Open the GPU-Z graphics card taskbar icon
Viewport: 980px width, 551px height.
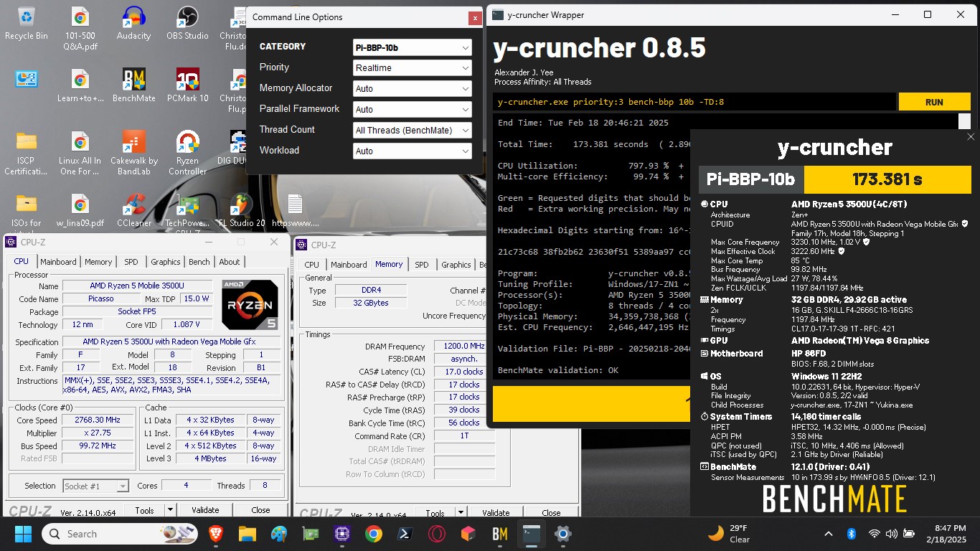(x=310, y=534)
